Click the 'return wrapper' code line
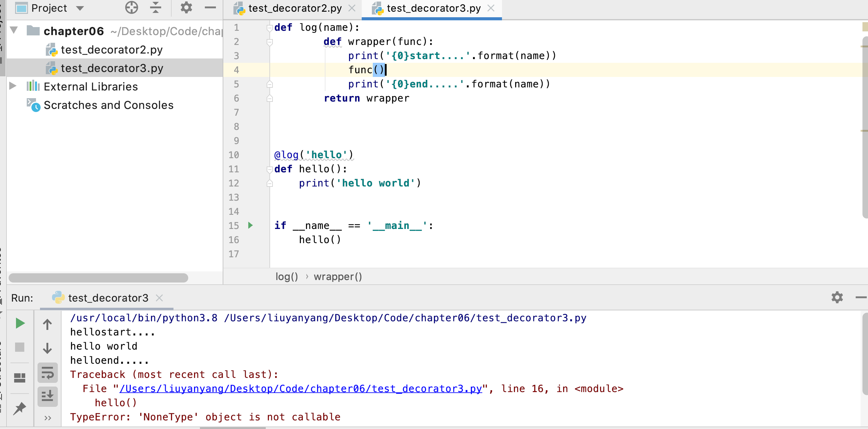 tap(366, 98)
